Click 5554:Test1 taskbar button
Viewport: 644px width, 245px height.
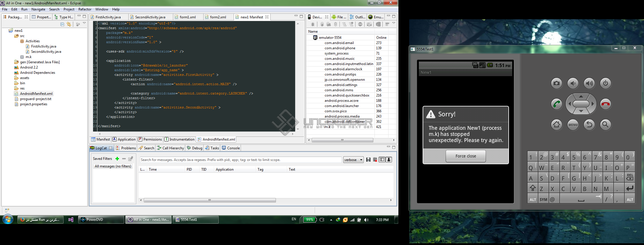[196, 220]
